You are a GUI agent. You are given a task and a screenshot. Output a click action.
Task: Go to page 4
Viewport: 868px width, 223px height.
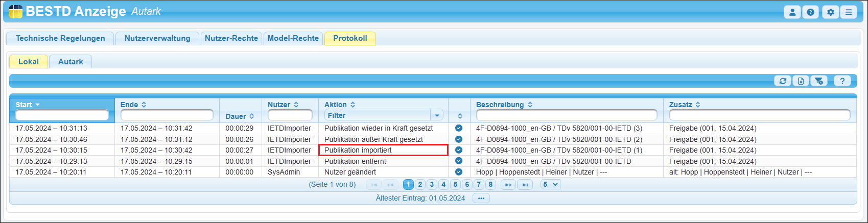[443, 185]
